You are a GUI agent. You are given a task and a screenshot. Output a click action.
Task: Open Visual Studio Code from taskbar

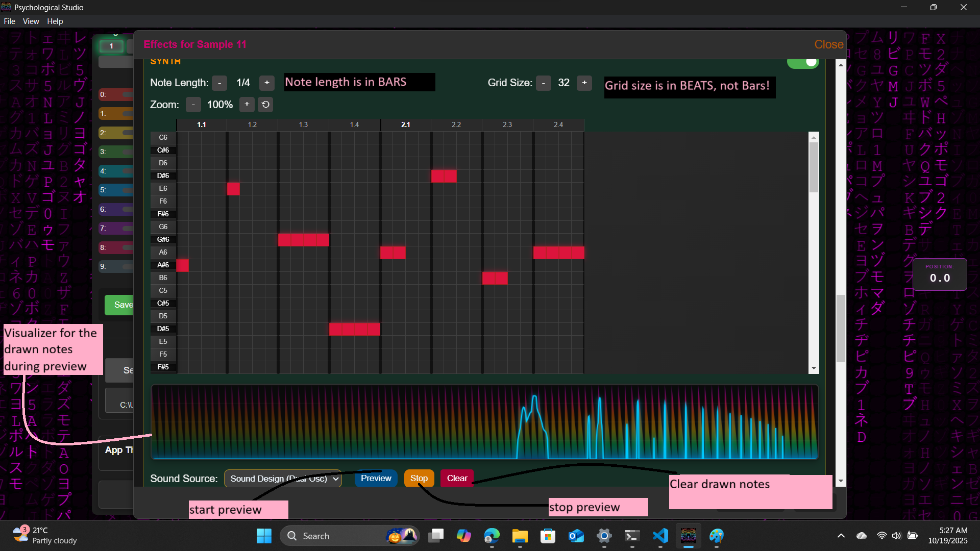point(660,536)
